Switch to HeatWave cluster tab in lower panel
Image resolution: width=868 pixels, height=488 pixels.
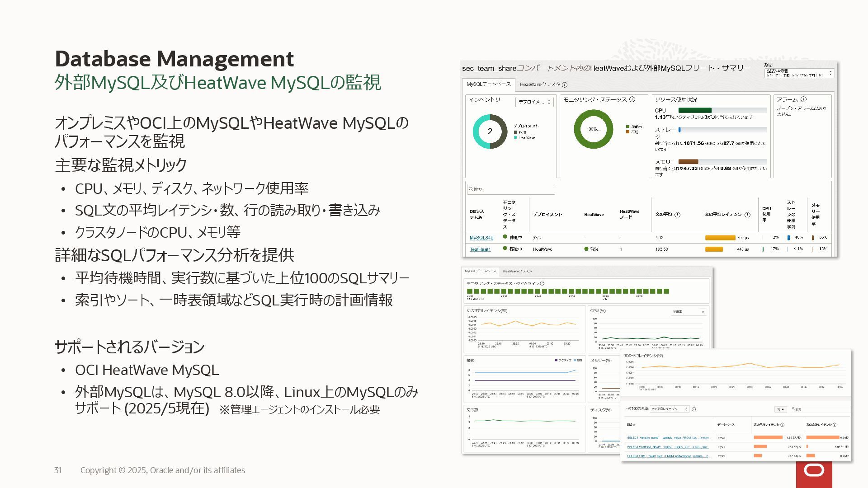click(517, 272)
